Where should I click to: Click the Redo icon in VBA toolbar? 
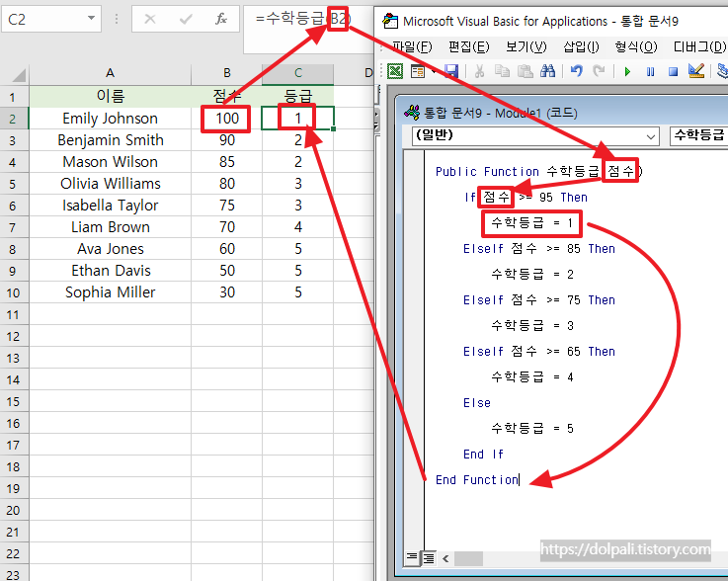599,71
